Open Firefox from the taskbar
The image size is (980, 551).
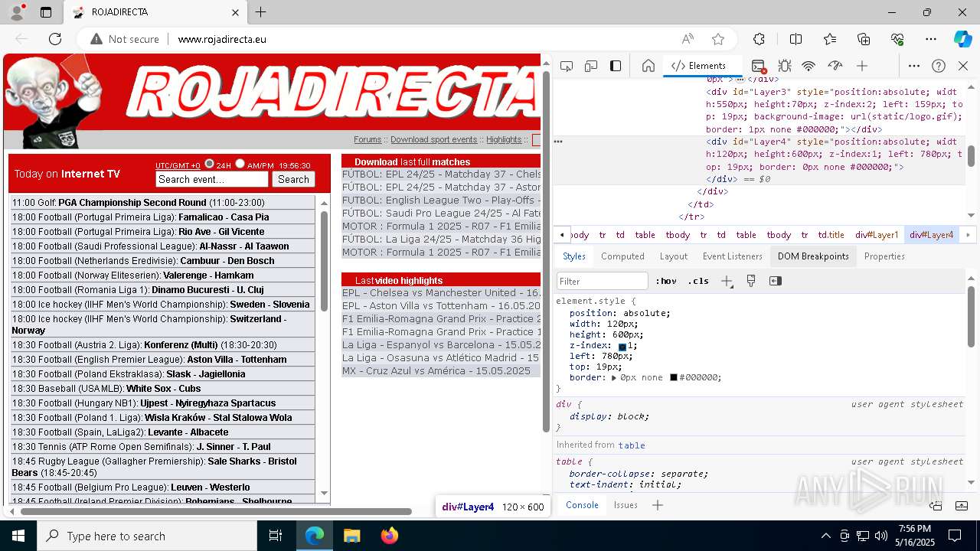tap(389, 536)
